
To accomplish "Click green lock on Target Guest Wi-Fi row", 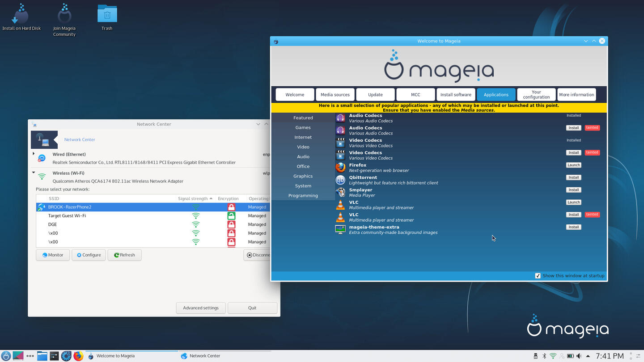I will click(x=231, y=215).
